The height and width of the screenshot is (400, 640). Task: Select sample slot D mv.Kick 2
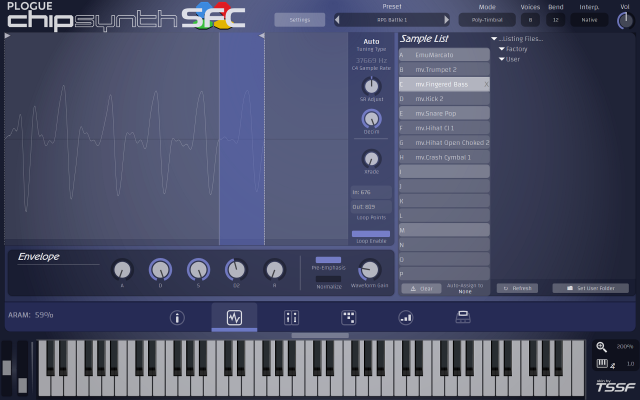444,99
